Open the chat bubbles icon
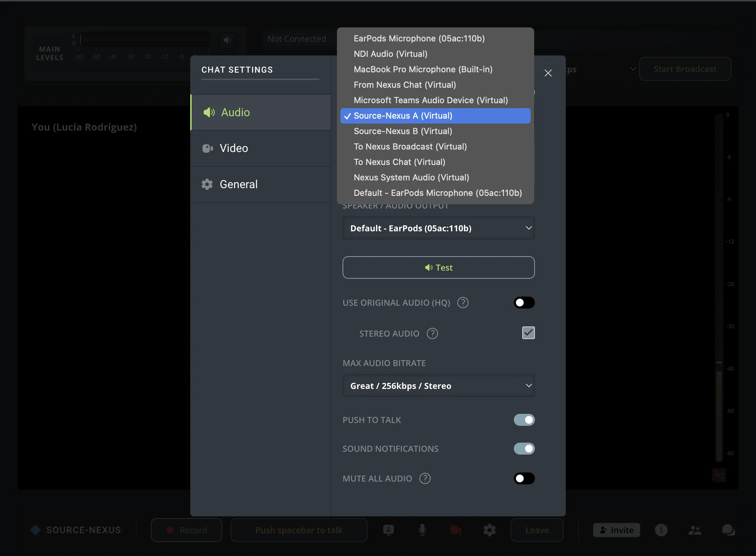 pos(728,530)
